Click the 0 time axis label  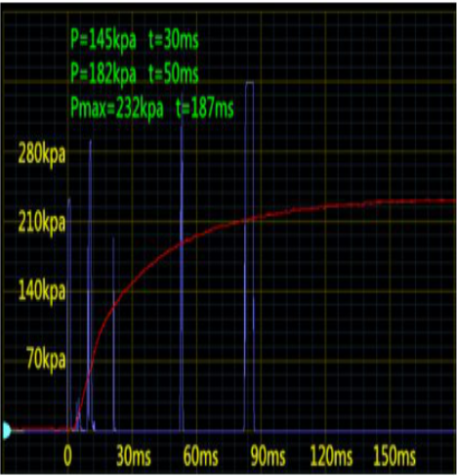(x=67, y=455)
